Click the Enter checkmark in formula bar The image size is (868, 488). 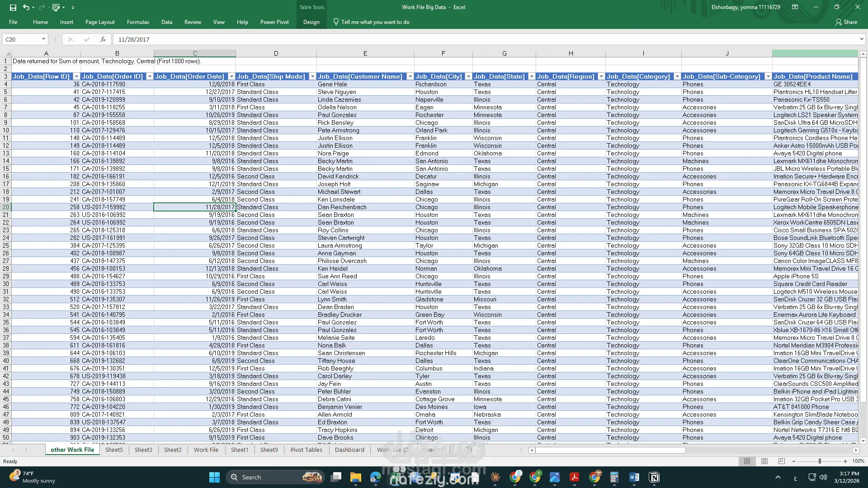click(86, 39)
